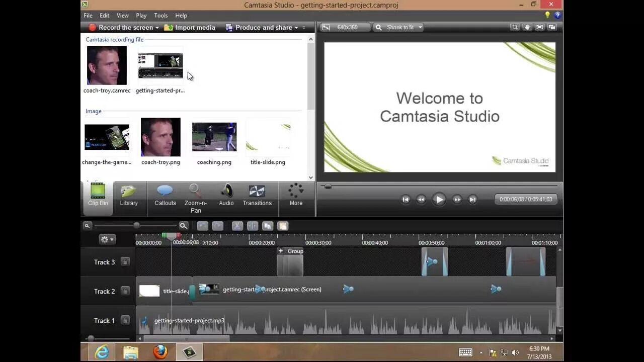Open the View menu
The image size is (644, 362).
pyautogui.click(x=123, y=16)
